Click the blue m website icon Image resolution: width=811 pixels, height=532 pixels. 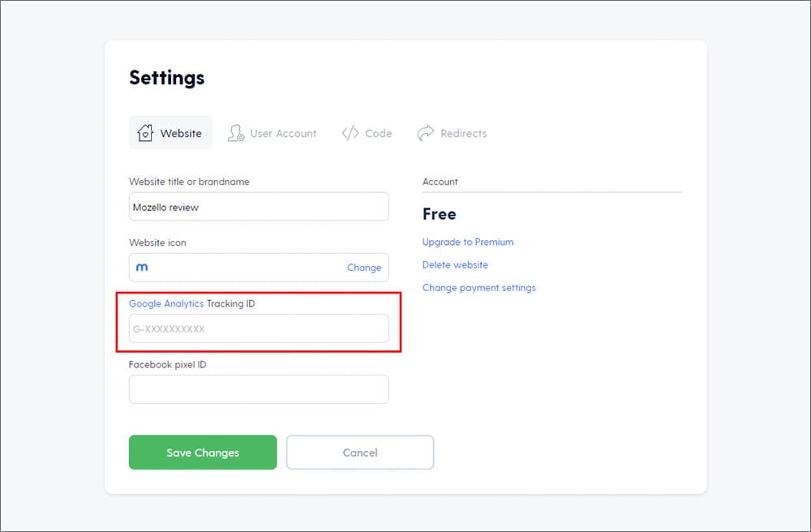pos(142,268)
